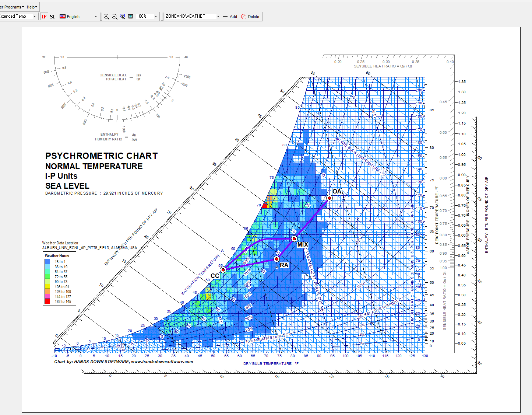Click the Add button
The image size is (532, 415).
click(x=230, y=17)
